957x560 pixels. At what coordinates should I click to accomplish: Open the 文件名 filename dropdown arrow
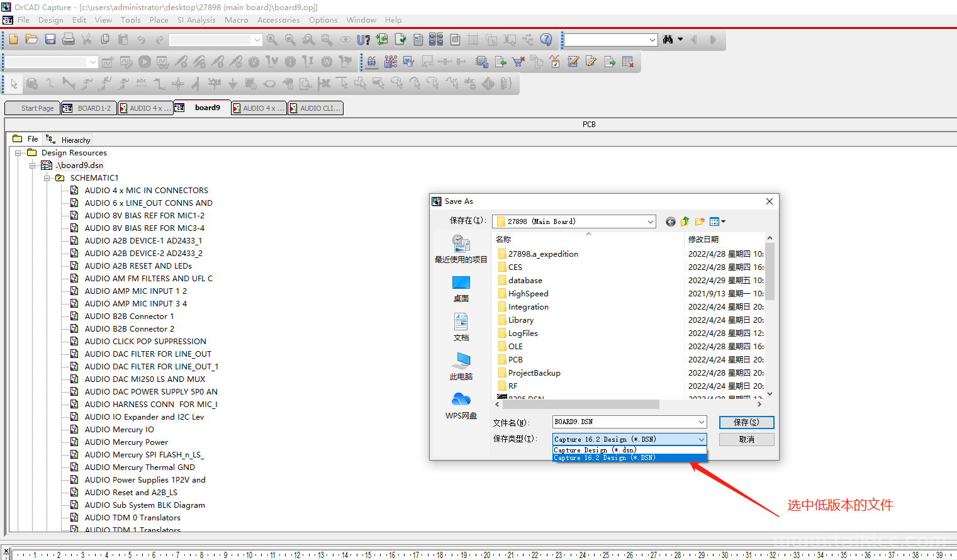[701, 422]
